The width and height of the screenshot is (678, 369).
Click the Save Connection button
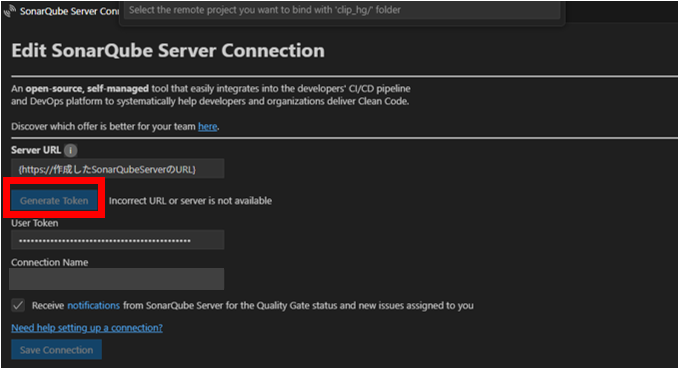pyautogui.click(x=56, y=350)
